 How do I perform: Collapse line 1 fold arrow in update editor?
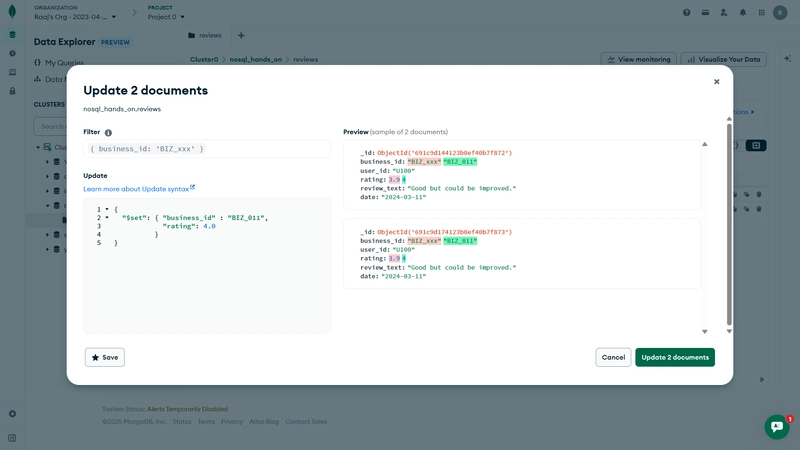click(x=107, y=209)
